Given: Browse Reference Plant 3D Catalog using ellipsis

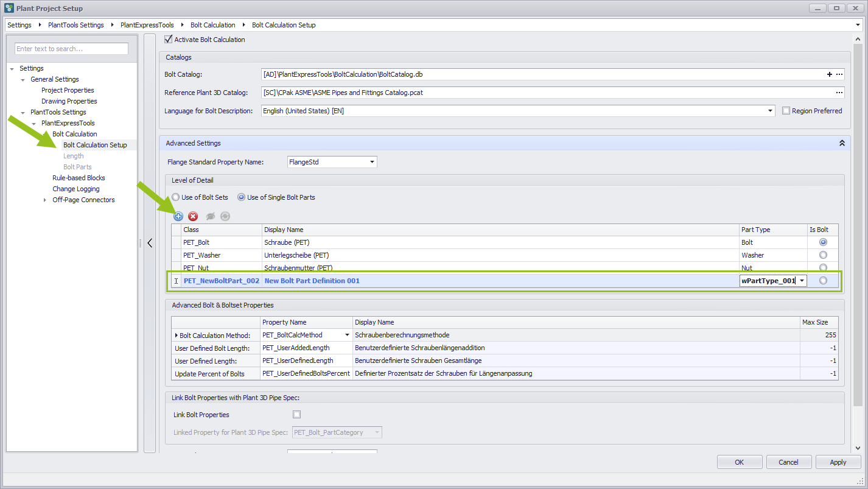Looking at the screenshot, I should pos(839,93).
